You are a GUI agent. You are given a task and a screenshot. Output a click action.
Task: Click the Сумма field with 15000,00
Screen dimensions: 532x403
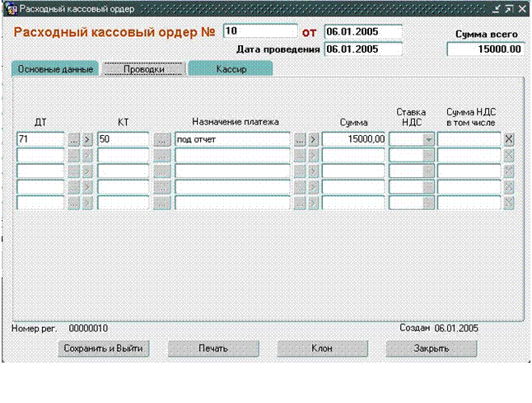pos(353,139)
